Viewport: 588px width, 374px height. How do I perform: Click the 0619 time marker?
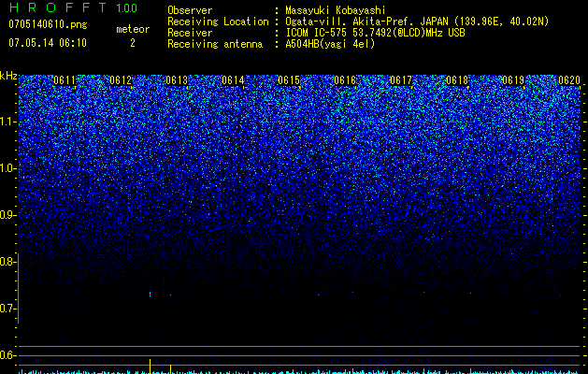pyautogui.click(x=513, y=80)
